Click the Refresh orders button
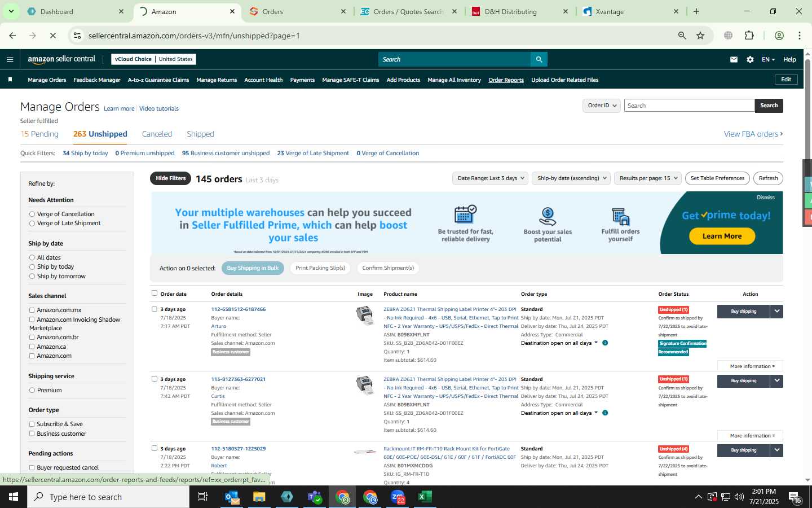Screen dimensions: 812x508 (x=768, y=178)
